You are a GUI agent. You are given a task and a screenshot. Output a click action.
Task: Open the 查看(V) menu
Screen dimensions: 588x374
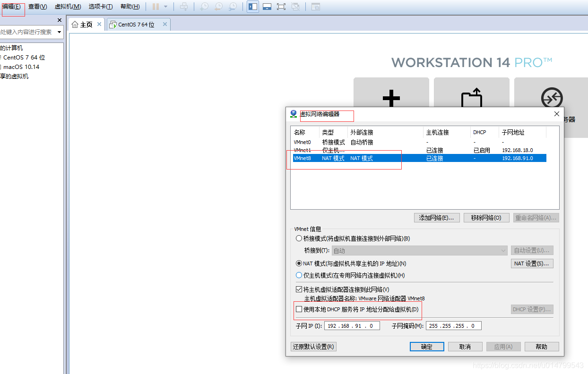tap(38, 7)
